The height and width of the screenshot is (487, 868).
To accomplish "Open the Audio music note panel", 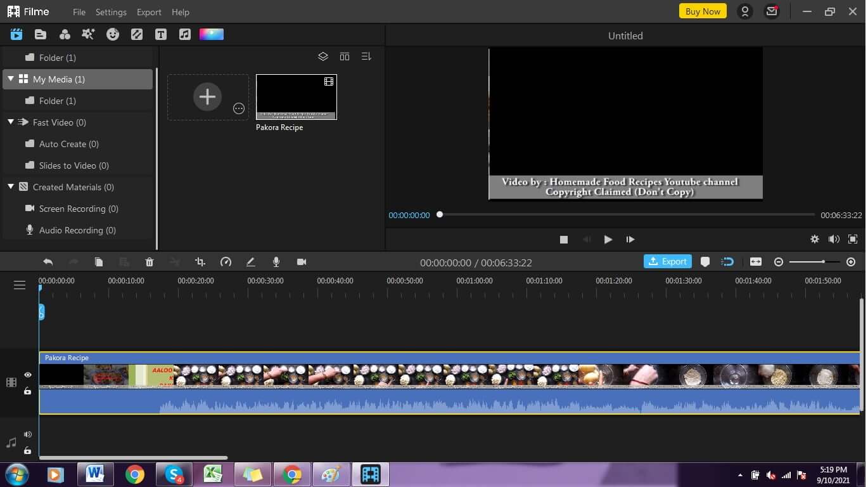I will (184, 34).
